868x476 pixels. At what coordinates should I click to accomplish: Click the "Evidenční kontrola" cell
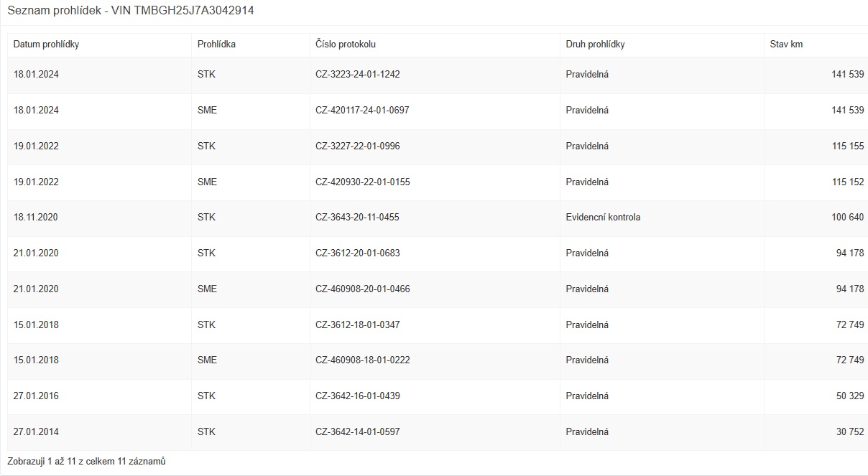point(603,218)
